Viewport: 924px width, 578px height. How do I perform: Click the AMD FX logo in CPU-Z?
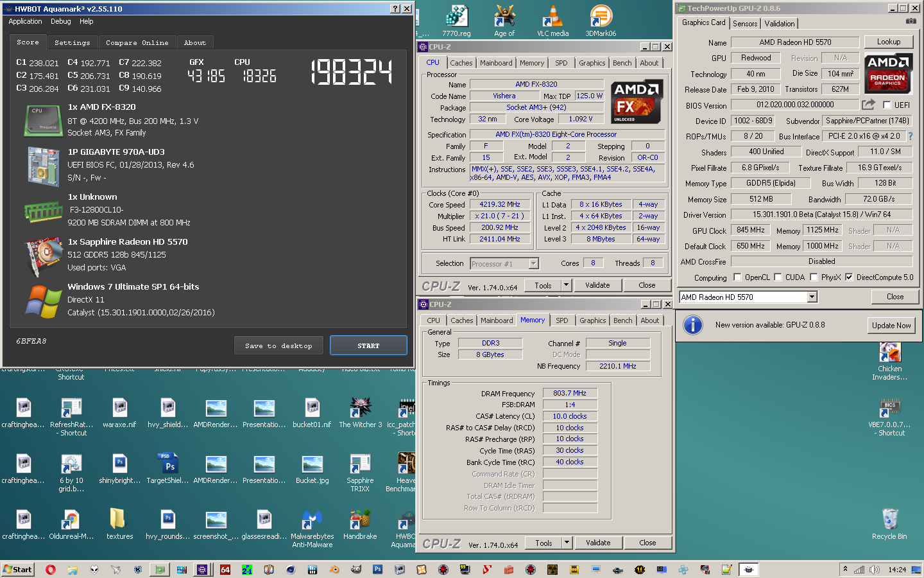click(635, 102)
